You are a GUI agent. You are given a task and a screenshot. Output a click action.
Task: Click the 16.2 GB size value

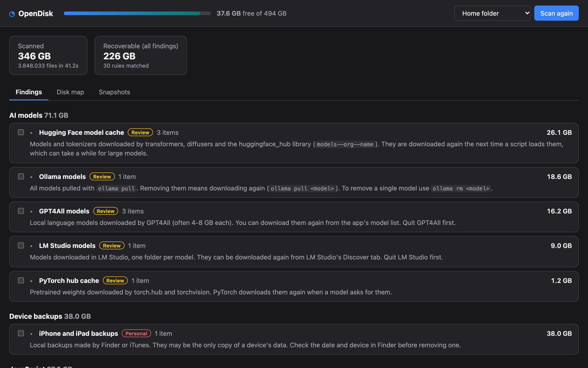559,211
